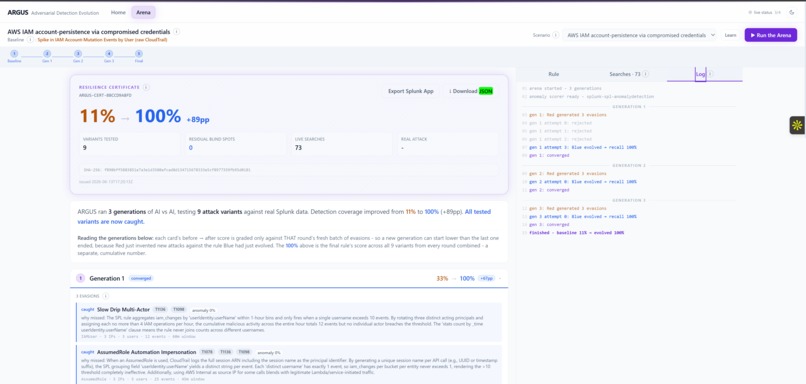Open the Scenario dropdown selector
Viewport: 806px width, 384px height.
[640, 35]
